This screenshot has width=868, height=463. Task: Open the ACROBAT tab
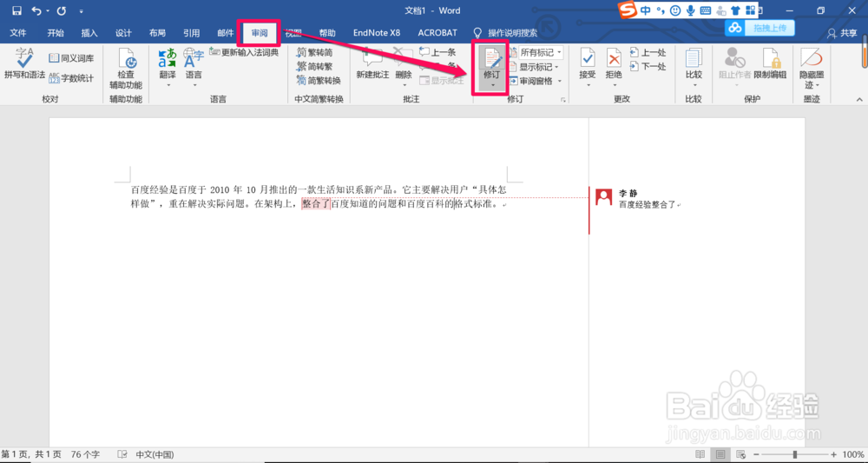pyautogui.click(x=437, y=33)
